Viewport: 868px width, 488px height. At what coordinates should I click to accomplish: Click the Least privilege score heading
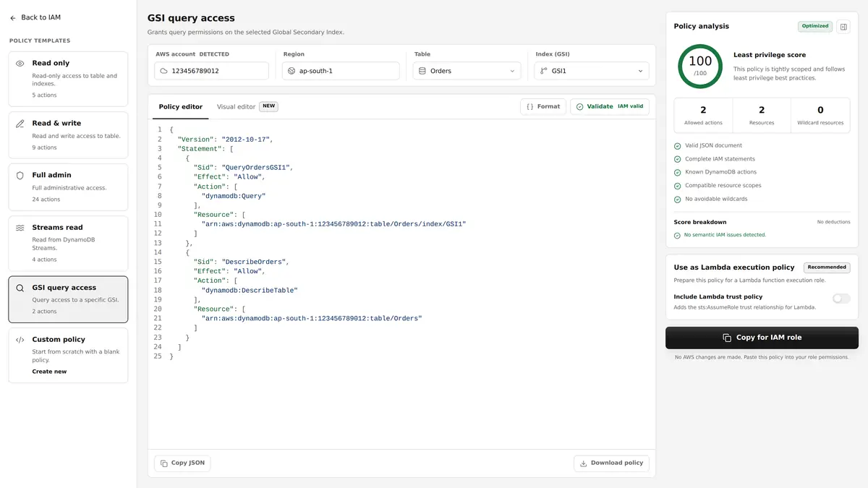coord(769,55)
